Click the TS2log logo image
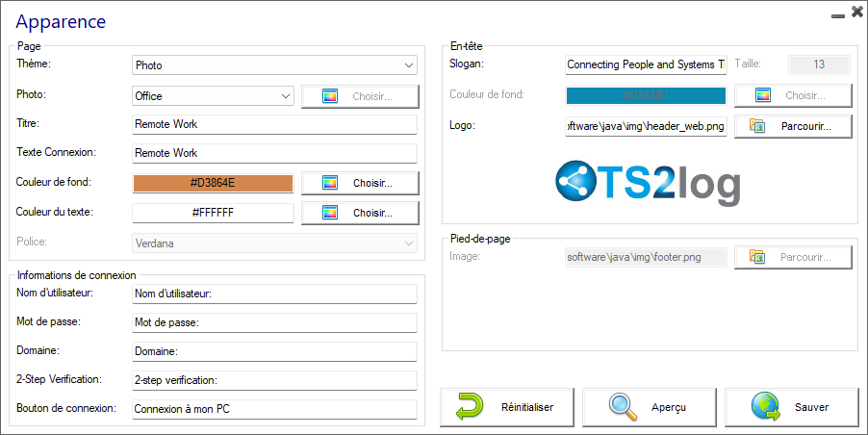The width and height of the screenshot is (868, 435). 649,183
